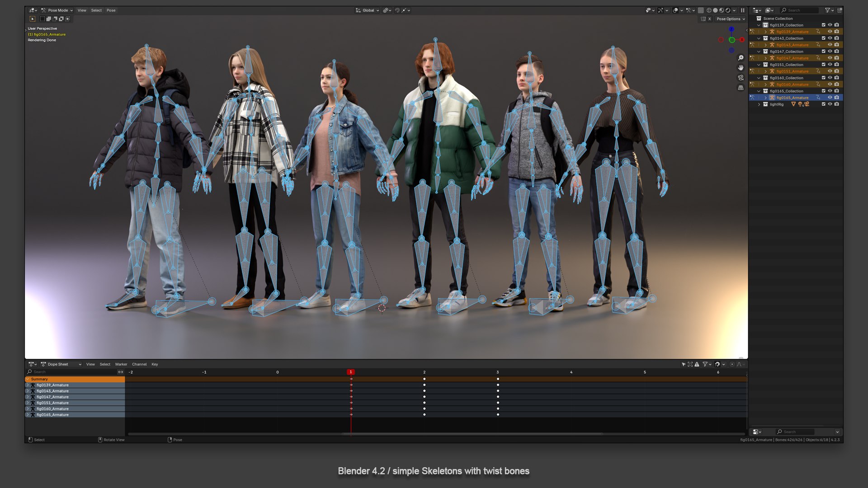The height and width of the screenshot is (488, 868).
Task: Open the properties editor type dropdown
Action: pos(757,432)
